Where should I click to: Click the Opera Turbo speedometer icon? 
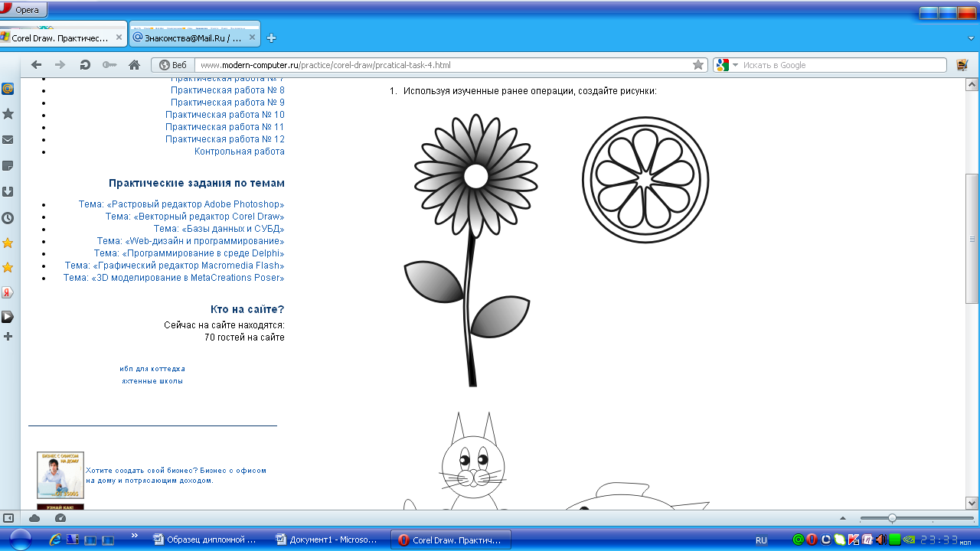pyautogui.click(x=60, y=518)
